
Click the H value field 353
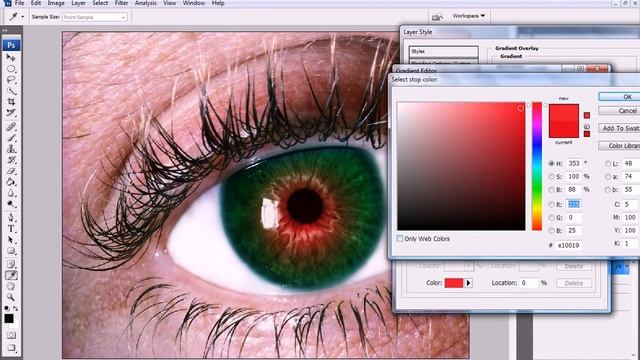pyautogui.click(x=574, y=163)
